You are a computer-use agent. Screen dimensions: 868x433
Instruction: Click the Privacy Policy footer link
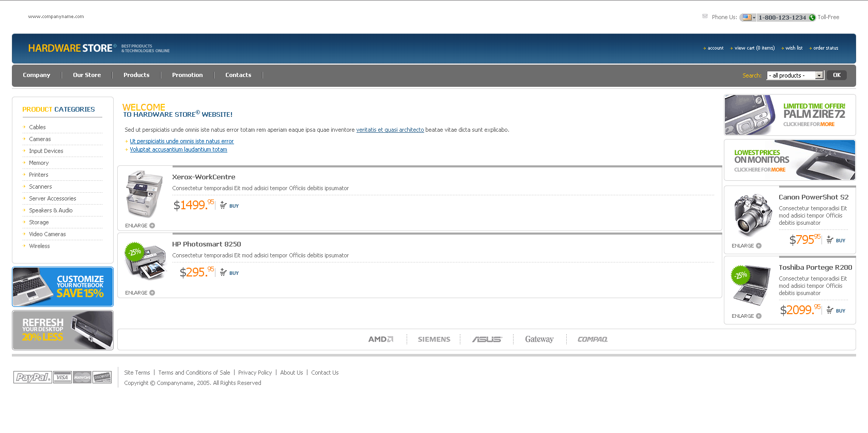(x=255, y=373)
